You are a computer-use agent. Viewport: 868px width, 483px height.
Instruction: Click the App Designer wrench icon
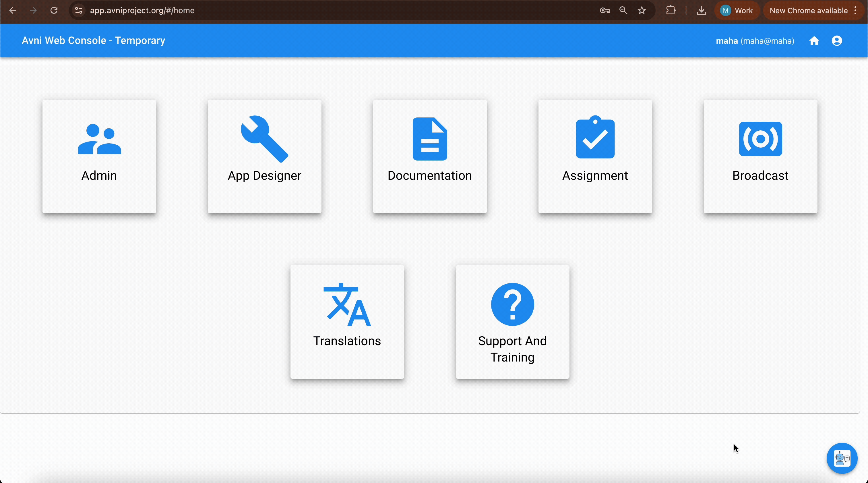265,139
